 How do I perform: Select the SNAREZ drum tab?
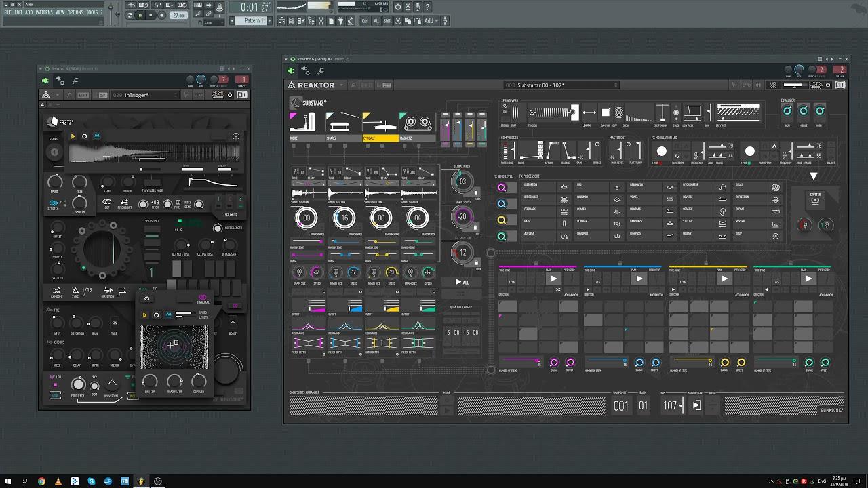(344, 126)
